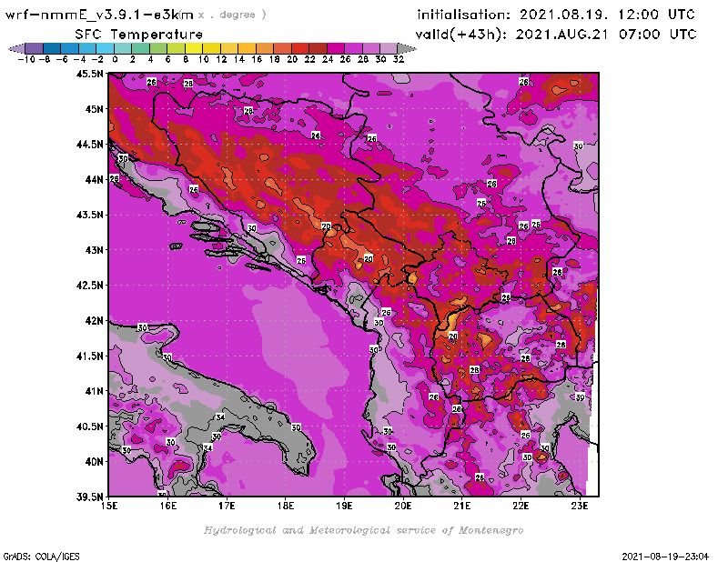Screen dimensions: 728x562
Task: Click the '39.5N' latitude axis label
Action: 89,497
